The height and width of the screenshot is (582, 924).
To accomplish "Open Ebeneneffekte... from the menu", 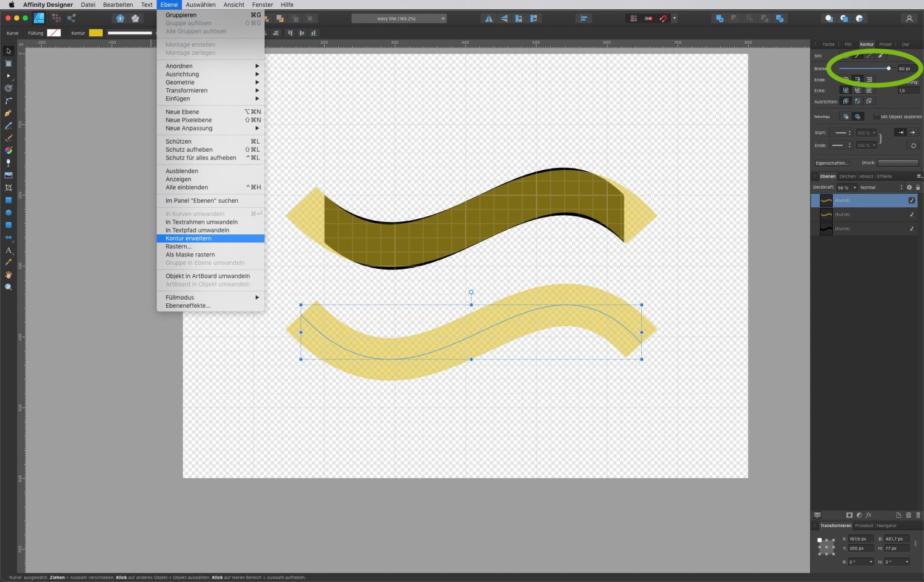I will (x=188, y=305).
